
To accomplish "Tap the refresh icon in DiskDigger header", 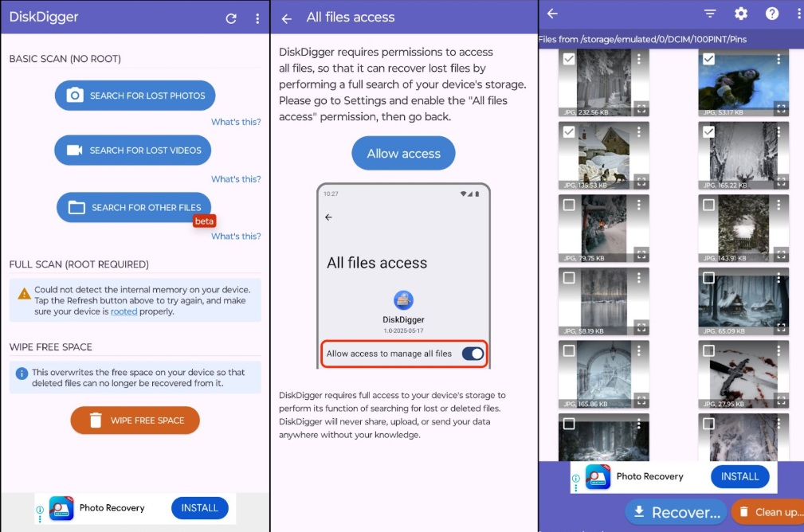I will (231, 18).
